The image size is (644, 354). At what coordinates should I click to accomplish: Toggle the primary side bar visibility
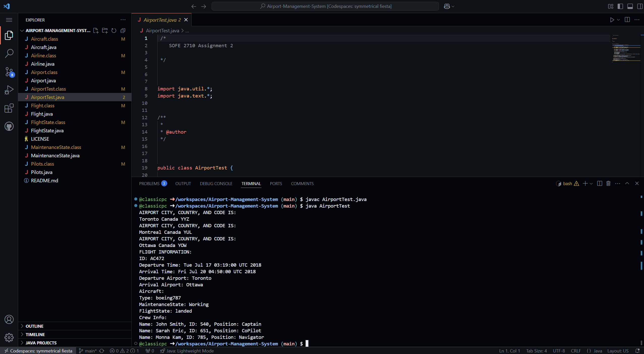pos(620,6)
